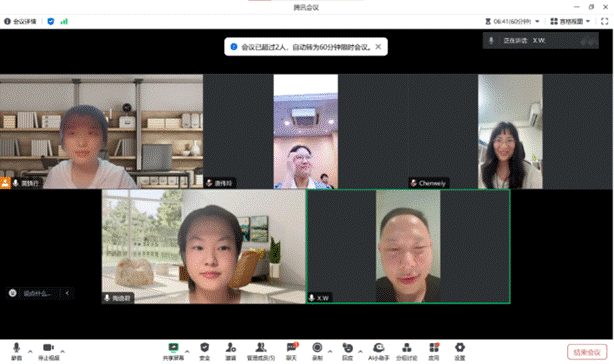Screen dimensions: 614x364
Task: Start screen sharing (共享屏幕)
Action: tap(173, 351)
